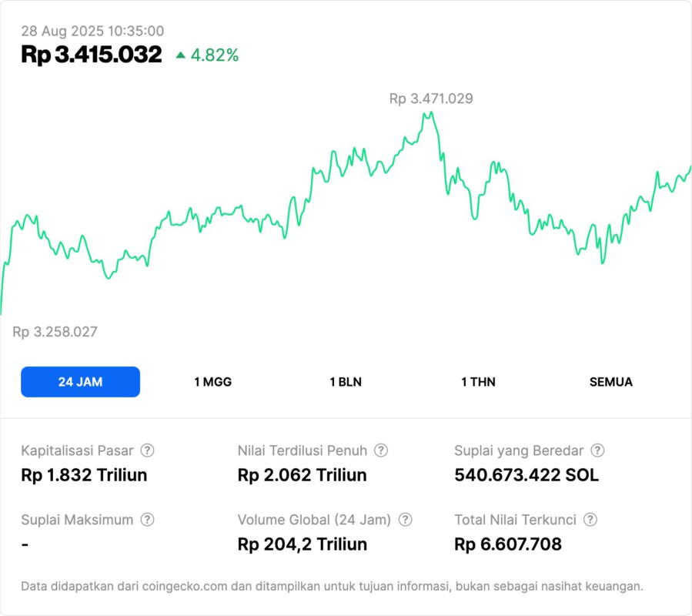Click the Rp 204,2 Triliun volume value
Image resolution: width=692 pixels, height=616 pixels.
pyautogui.click(x=303, y=544)
